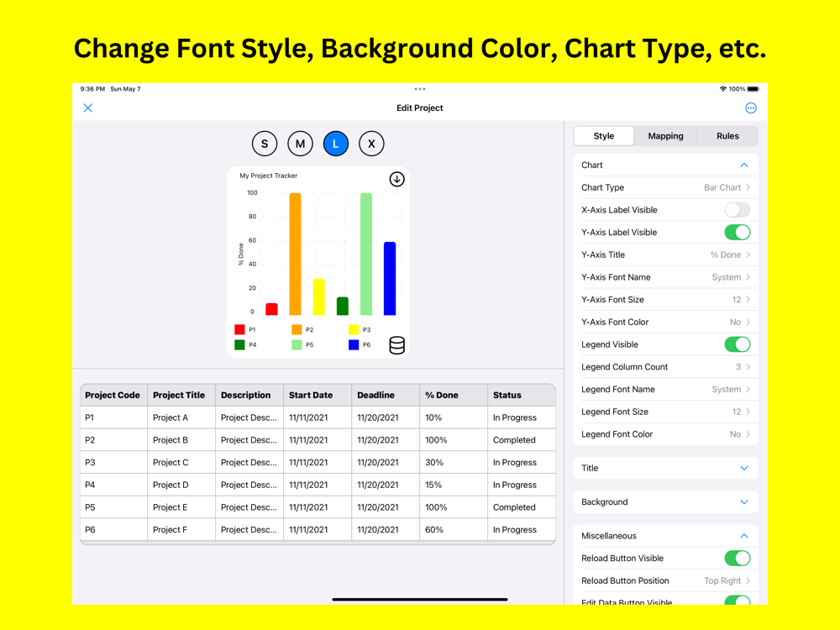The width and height of the screenshot is (840, 630).
Task: Open the Y-Axis Title setting
Action: tap(665, 255)
